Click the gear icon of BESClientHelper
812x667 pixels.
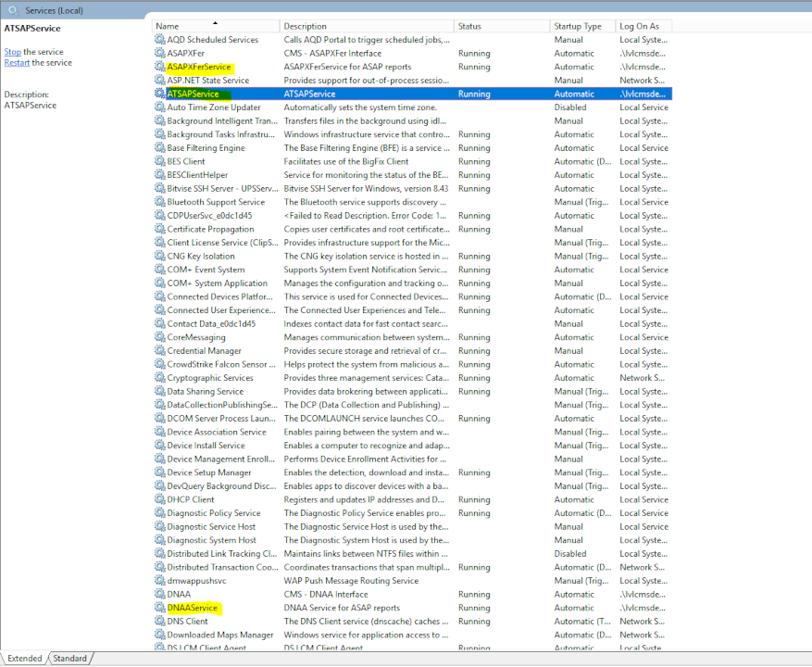tap(159, 174)
